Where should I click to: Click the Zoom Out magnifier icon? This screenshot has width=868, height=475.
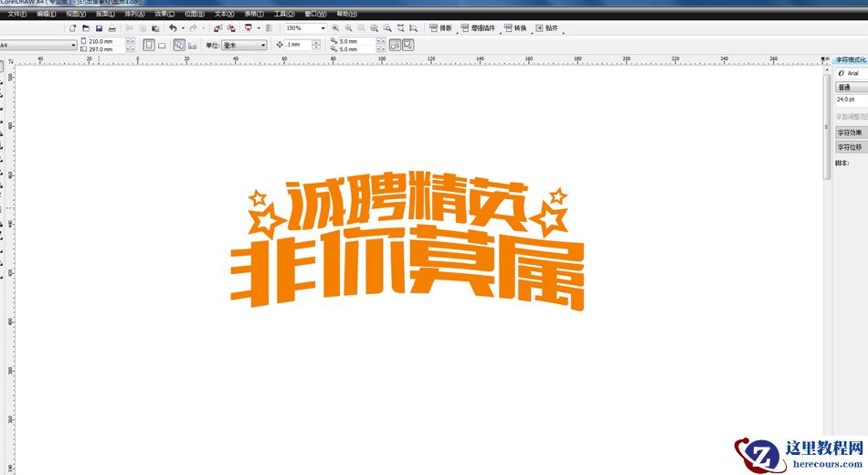pos(349,28)
